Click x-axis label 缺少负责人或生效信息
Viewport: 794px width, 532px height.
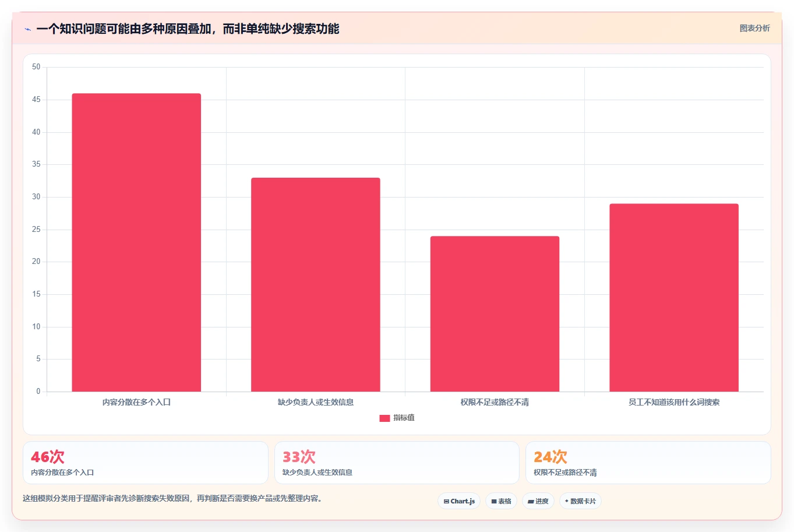(x=316, y=402)
